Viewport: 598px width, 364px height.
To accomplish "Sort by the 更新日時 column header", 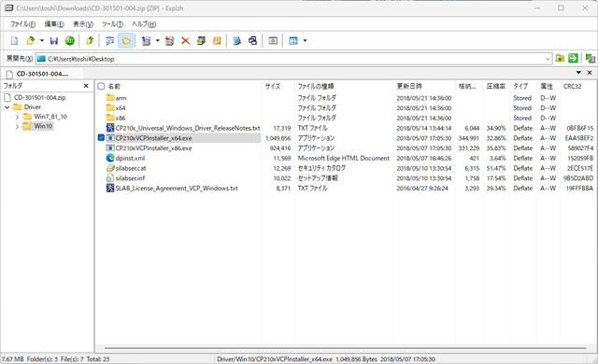I will (409, 87).
